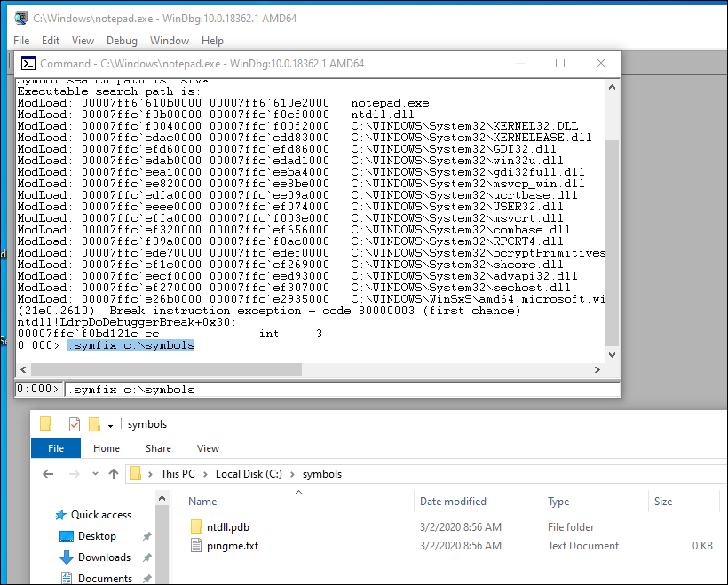Click the ntdll!LdrpDoDebuggerBreak+0x30 line
This screenshot has height=585, width=728.
pyautogui.click(x=127, y=322)
